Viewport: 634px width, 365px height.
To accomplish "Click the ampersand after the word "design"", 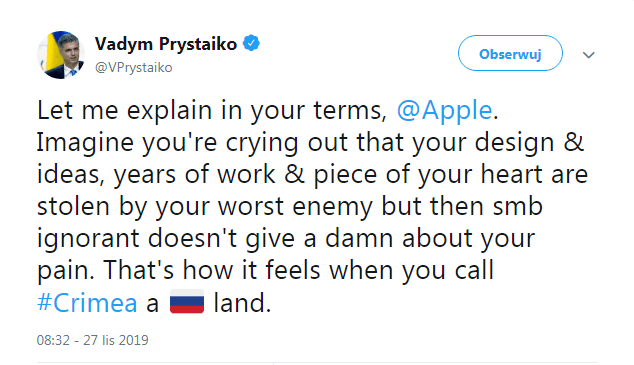I will (573, 142).
